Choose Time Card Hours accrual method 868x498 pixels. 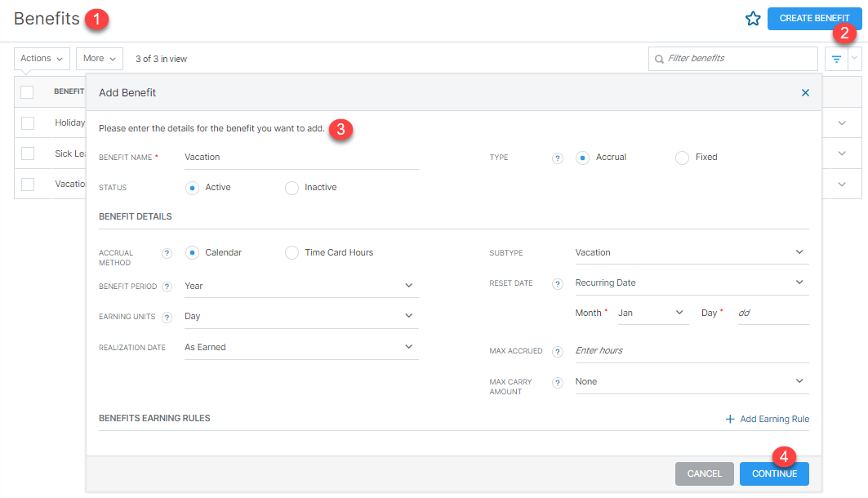[x=292, y=253]
